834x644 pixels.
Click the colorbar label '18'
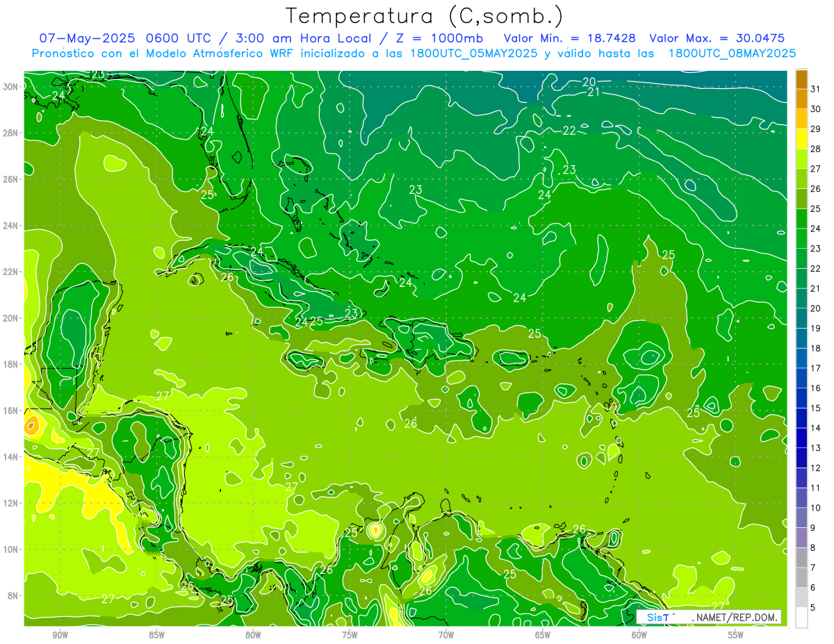816,348
